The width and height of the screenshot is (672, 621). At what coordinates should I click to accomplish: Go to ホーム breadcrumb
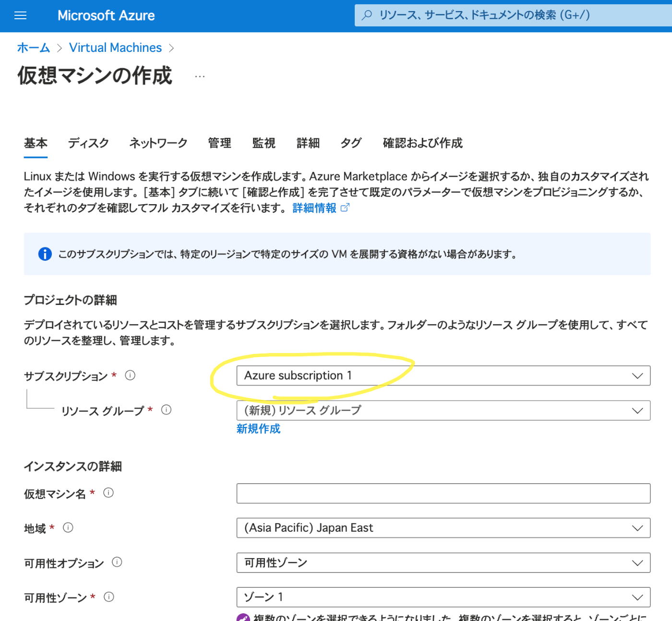coord(34,48)
